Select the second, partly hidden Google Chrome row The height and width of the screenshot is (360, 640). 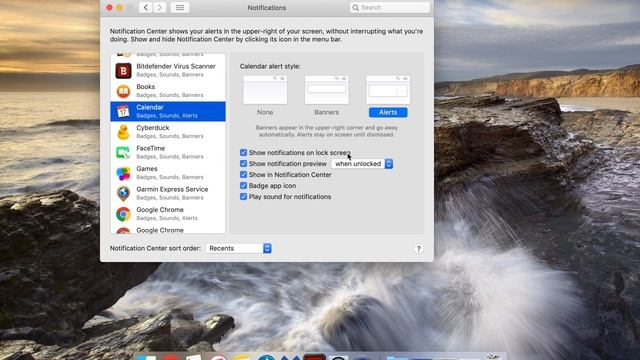click(x=168, y=230)
